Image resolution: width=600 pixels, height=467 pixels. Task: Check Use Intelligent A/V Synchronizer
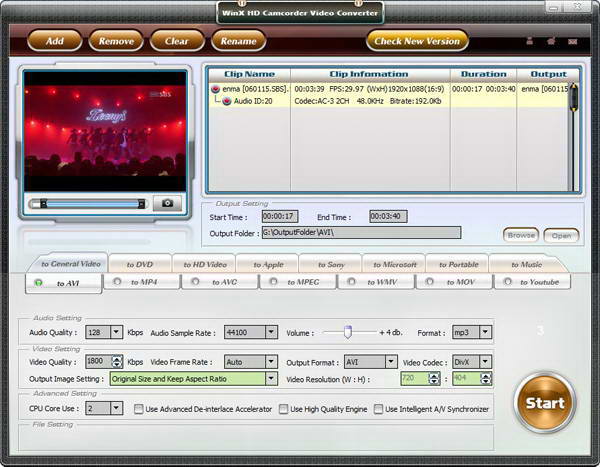click(x=379, y=409)
